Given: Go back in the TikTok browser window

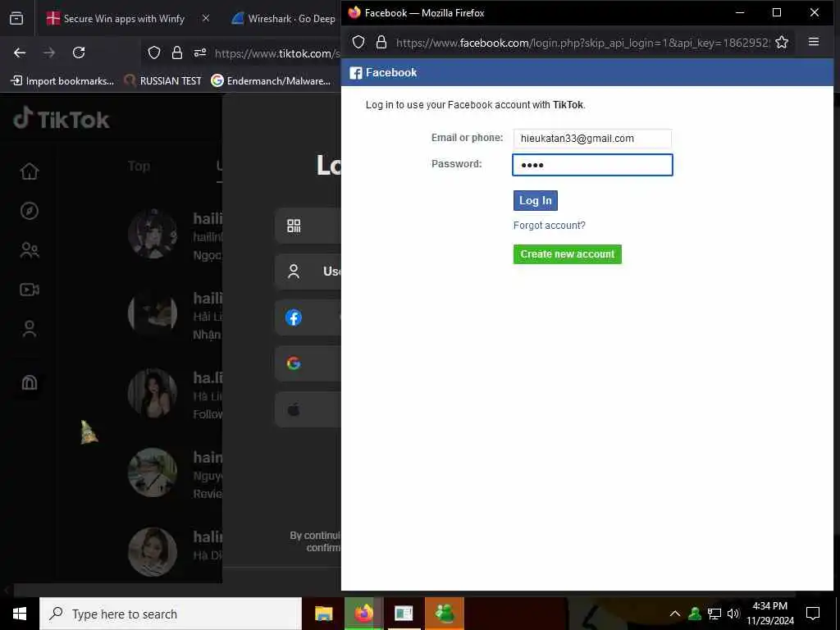Looking at the screenshot, I should tap(20, 52).
